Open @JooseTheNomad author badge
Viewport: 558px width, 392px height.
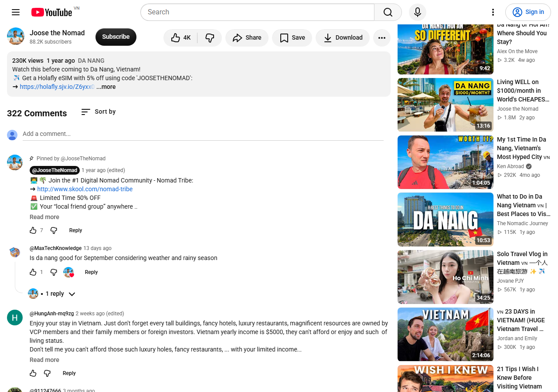pos(55,170)
